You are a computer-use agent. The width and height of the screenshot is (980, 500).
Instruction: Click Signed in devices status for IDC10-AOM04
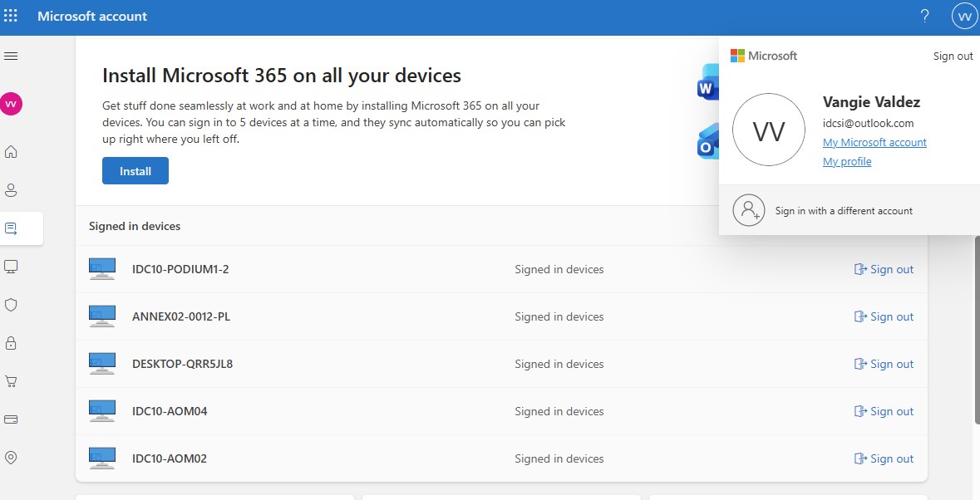pyautogui.click(x=559, y=411)
